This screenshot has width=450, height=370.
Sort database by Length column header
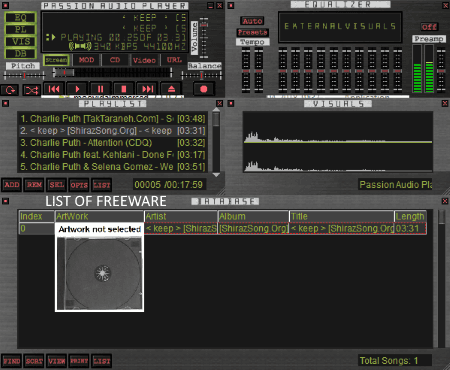click(410, 216)
